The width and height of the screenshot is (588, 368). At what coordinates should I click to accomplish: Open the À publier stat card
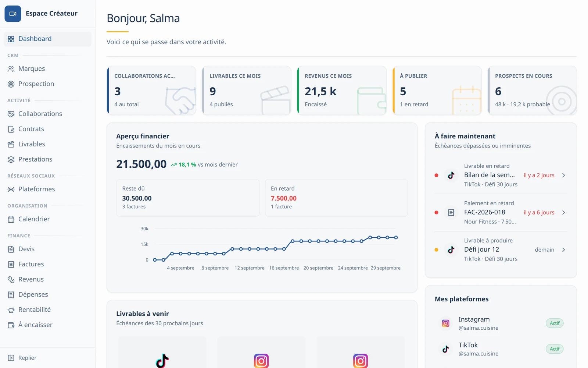(437, 91)
